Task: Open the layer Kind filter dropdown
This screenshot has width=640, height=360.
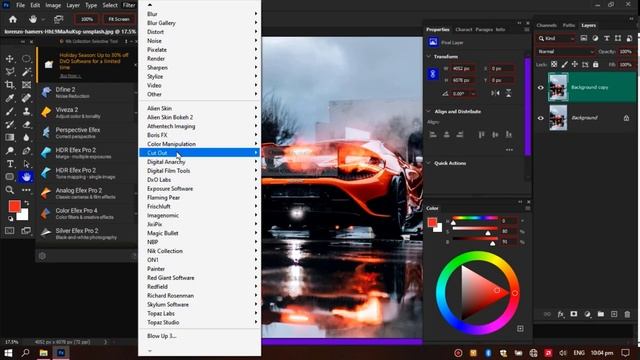Action: (x=556, y=38)
